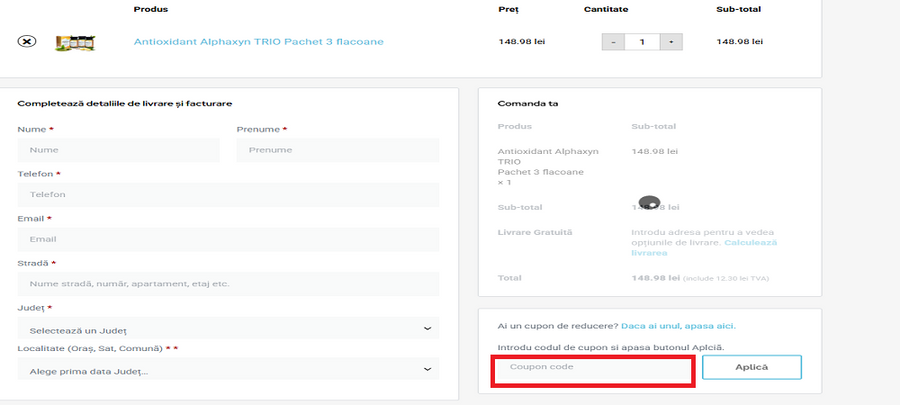Screen dimensions: 900x405
Task: Select the Telefon input field
Action: pos(228,195)
